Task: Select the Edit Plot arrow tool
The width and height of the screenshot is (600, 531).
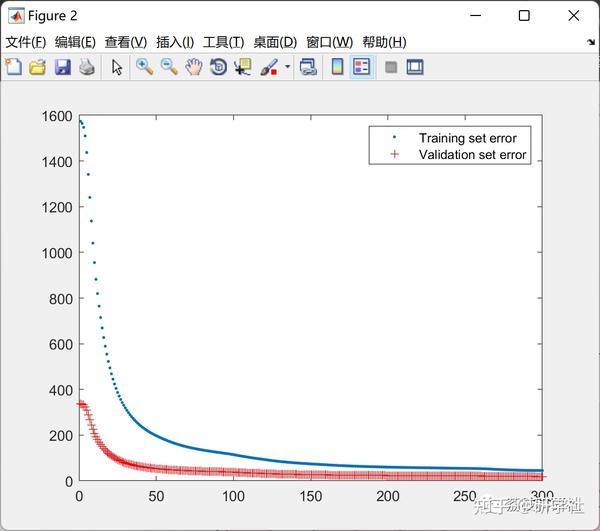Action: (x=117, y=67)
